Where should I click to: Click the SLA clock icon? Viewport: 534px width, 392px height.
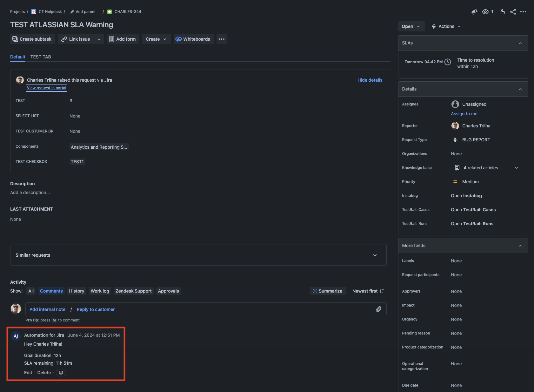point(448,62)
